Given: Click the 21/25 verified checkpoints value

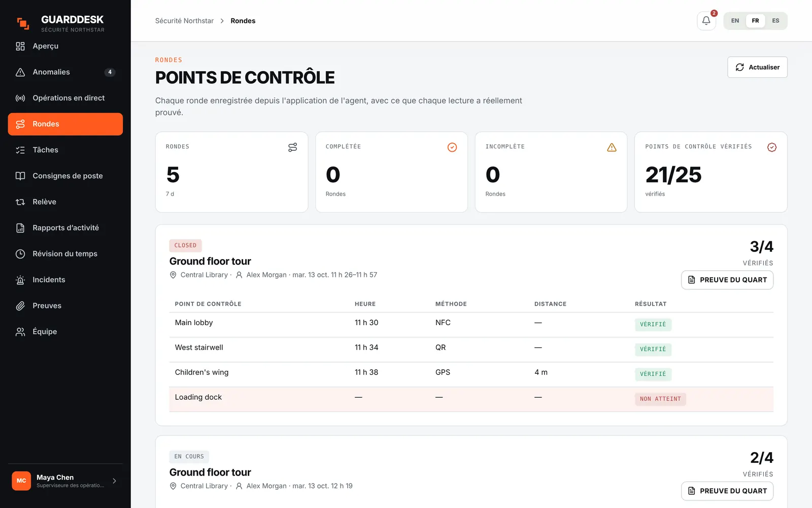Looking at the screenshot, I should click(x=673, y=175).
